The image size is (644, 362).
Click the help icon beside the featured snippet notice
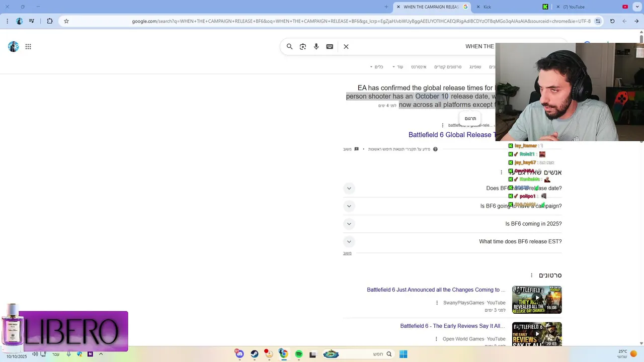tap(435, 149)
